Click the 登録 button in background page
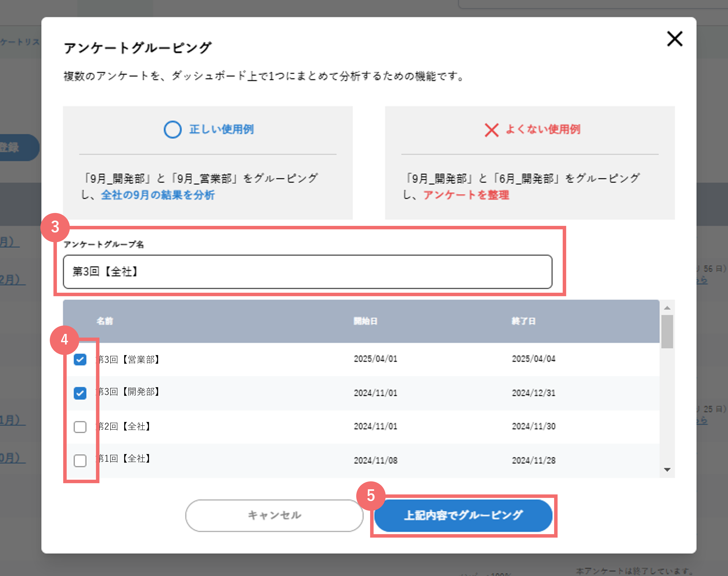This screenshot has height=576, width=728. pos(20,147)
